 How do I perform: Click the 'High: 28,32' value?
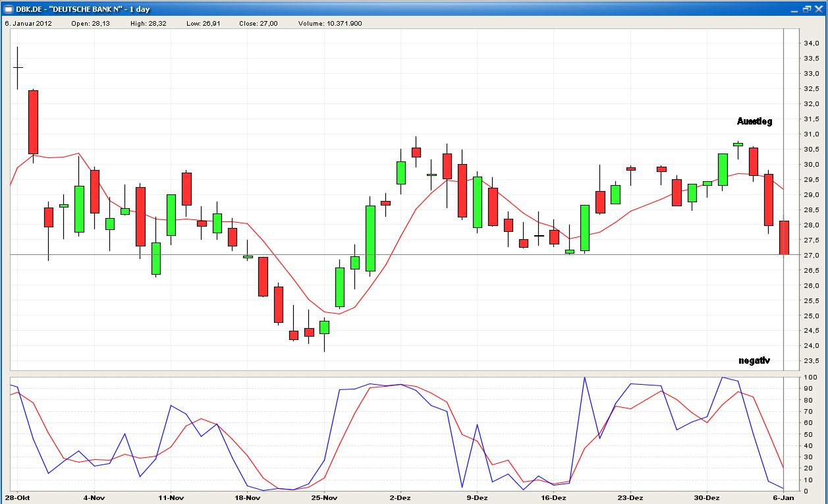tap(149, 23)
